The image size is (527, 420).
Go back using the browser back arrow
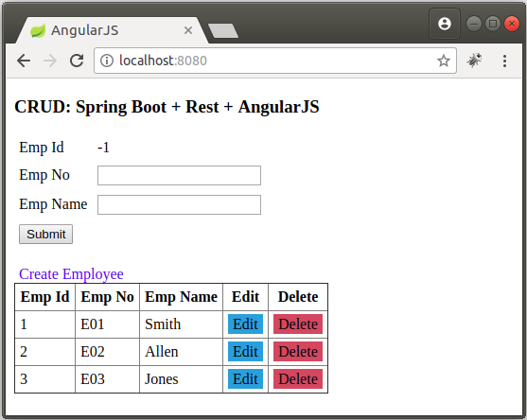tap(24, 61)
